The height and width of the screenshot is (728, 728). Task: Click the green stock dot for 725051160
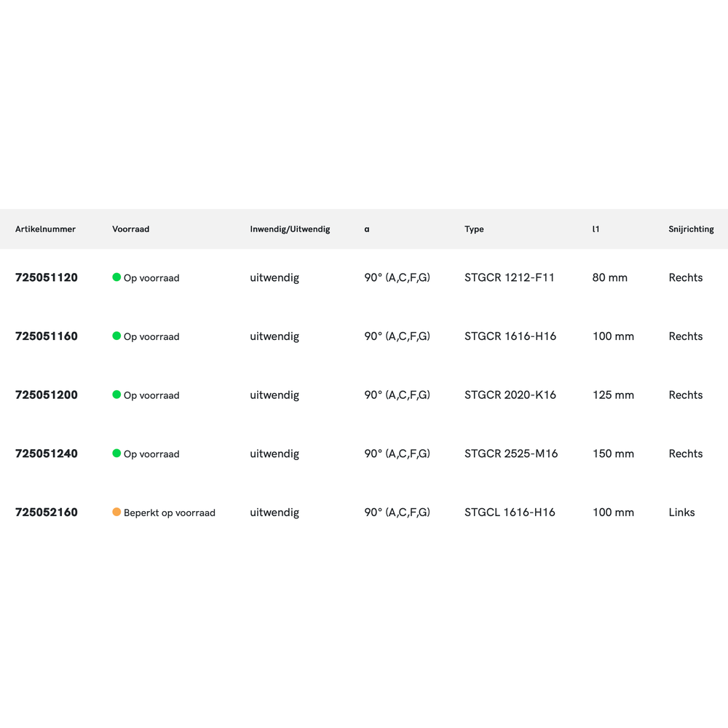(116, 336)
